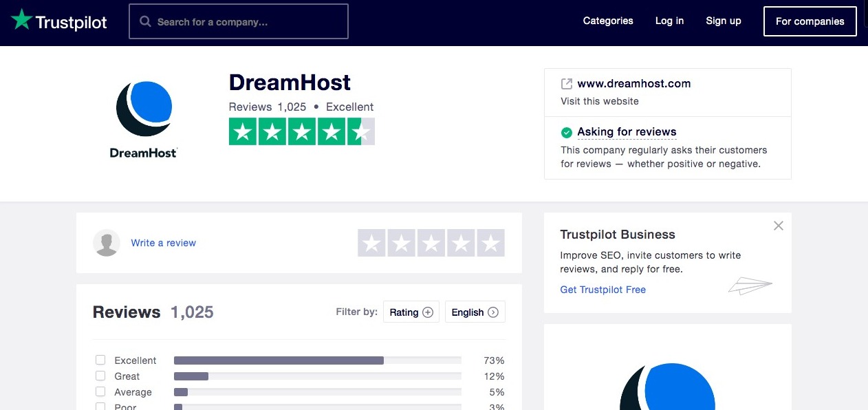Image resolution: width=868 pixels, height=410 pixels.
Task: Check the Excellent rating filter
Action: 100,360
